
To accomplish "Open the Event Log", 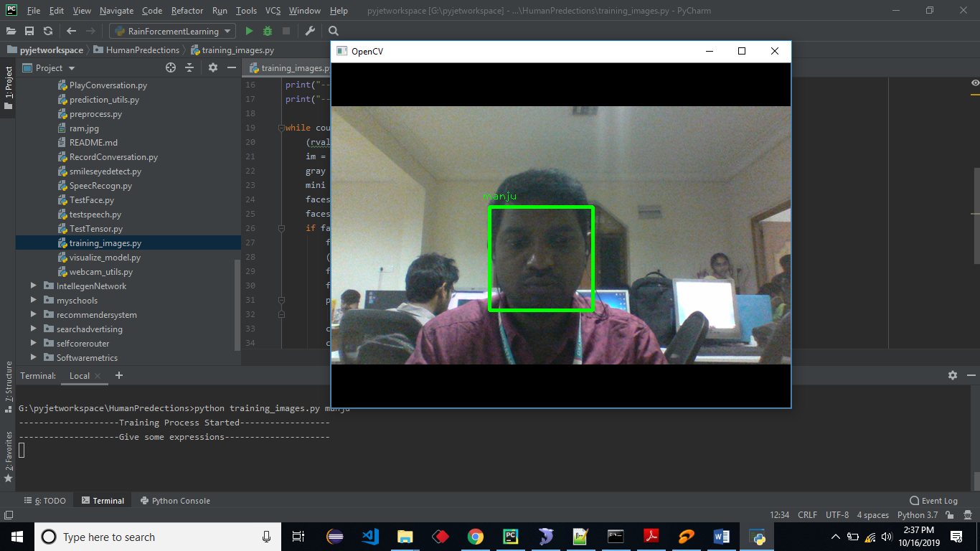I will click(933, 501).
